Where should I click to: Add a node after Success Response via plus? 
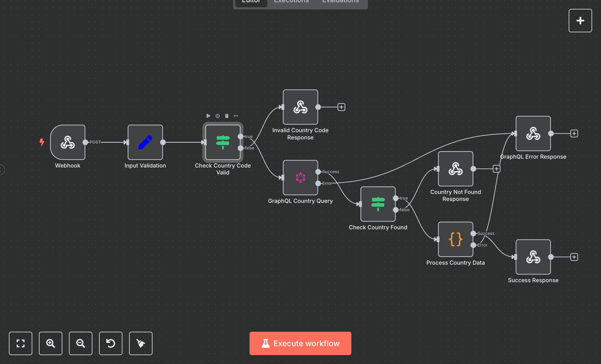click(x=574, y=257)
